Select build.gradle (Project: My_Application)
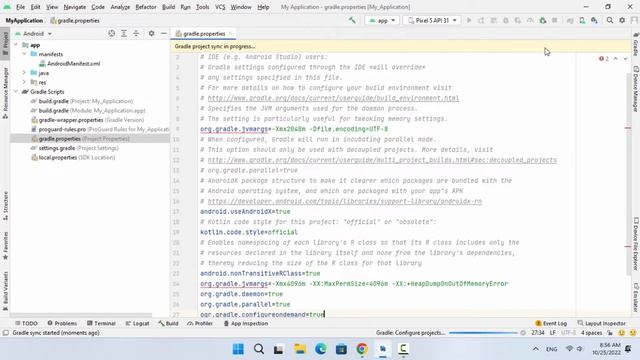The height and width of the screenshot is (360, 640). pos(82,101)
